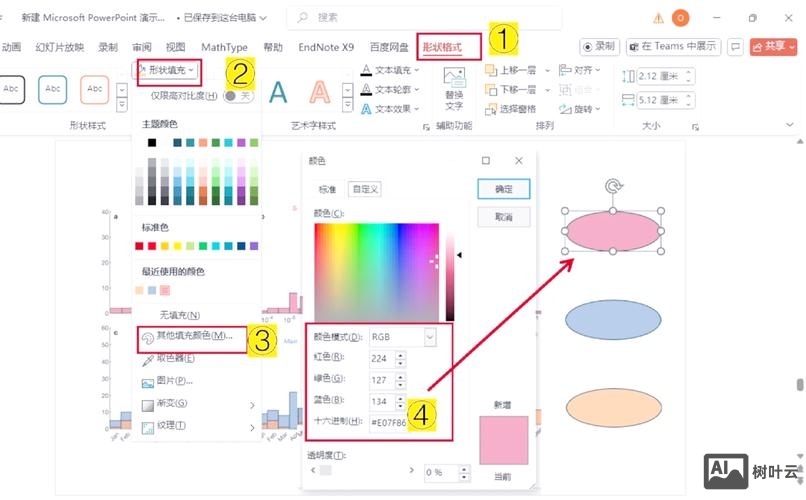
Task: Click the 替换文字 icon
Action: coord(454,79)
